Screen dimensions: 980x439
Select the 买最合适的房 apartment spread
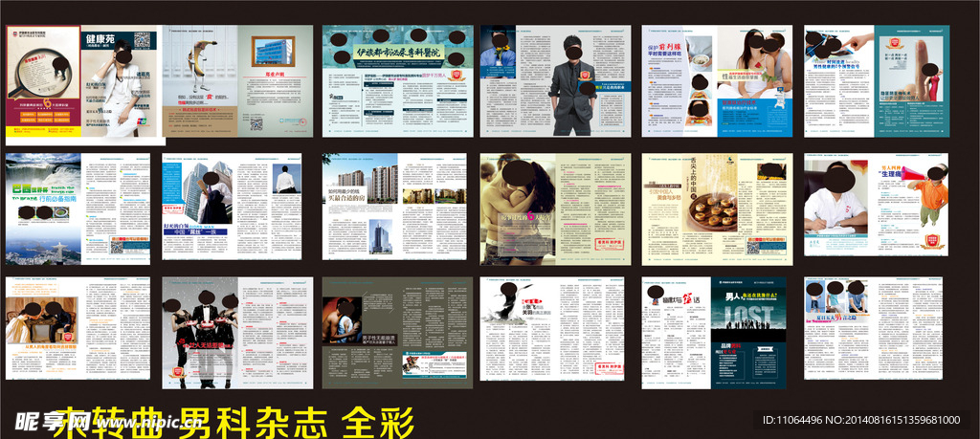tap(395, 206)
